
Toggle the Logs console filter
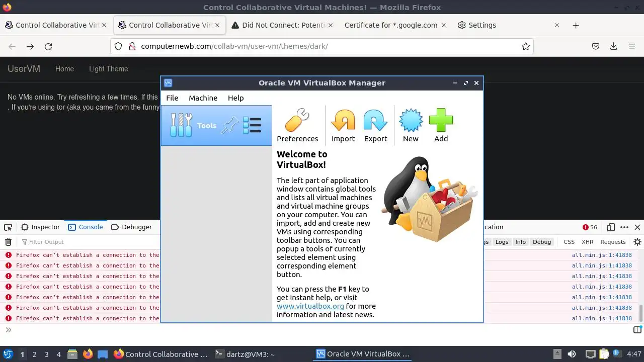(x=502, y=242)
